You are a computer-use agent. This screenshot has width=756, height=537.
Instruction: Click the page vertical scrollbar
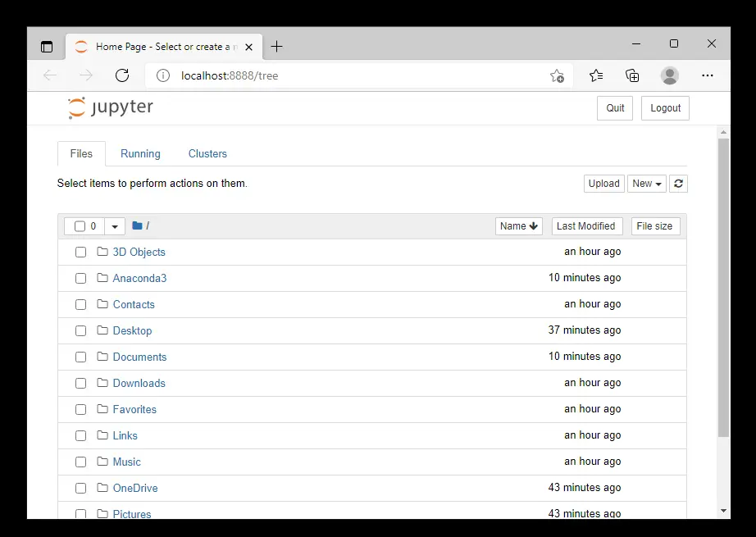pyautogui.click(x=723, y=287)
